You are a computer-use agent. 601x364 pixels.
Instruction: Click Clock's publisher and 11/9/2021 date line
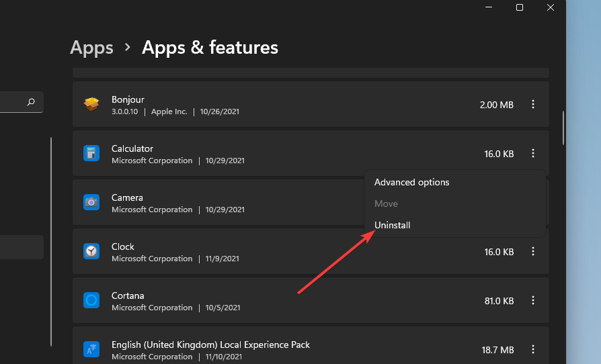175,259
